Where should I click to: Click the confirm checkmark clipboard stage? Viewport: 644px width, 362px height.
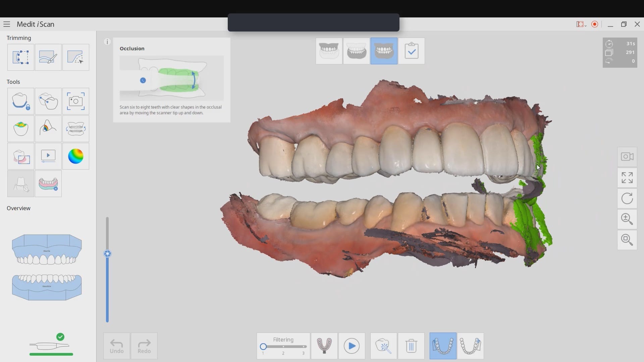tap(411, 51)
